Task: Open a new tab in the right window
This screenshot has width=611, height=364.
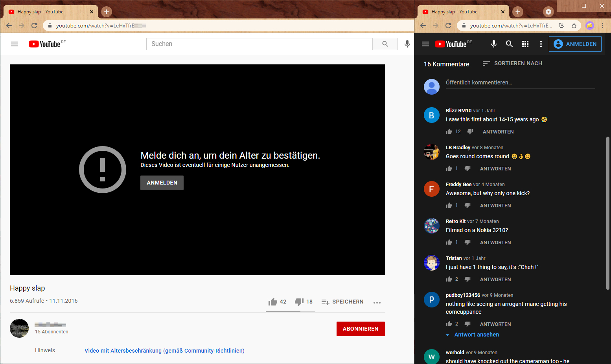Action: tap(518, 12)
